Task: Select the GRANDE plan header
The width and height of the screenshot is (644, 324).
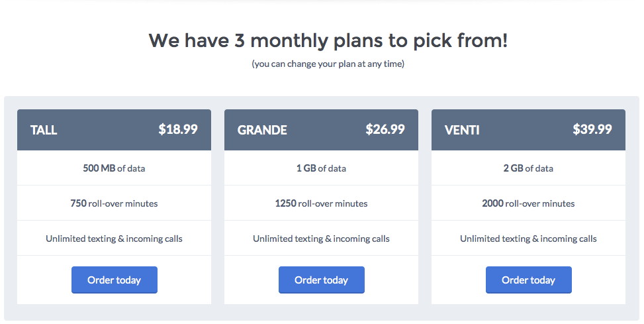Action: coord(321,130)
